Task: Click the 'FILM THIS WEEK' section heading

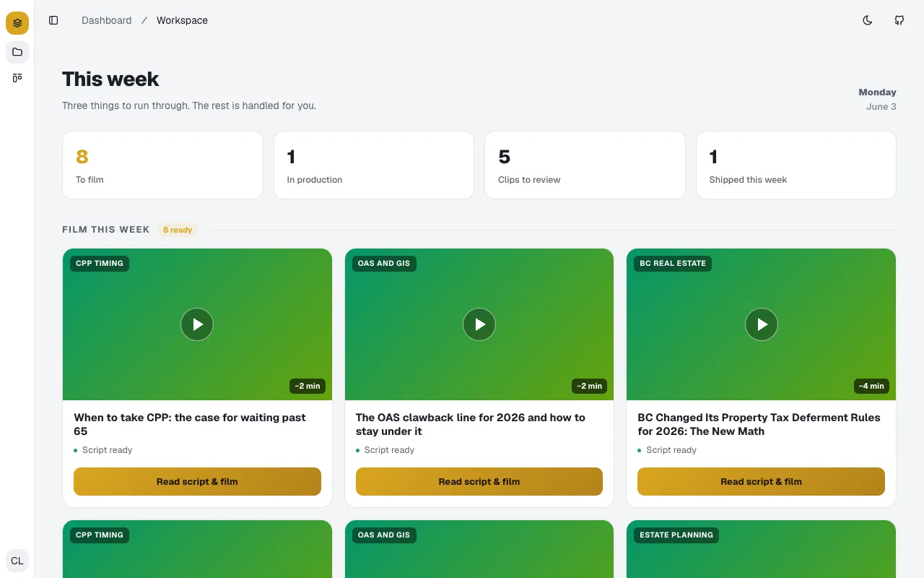Action: [x=106, y=230]
